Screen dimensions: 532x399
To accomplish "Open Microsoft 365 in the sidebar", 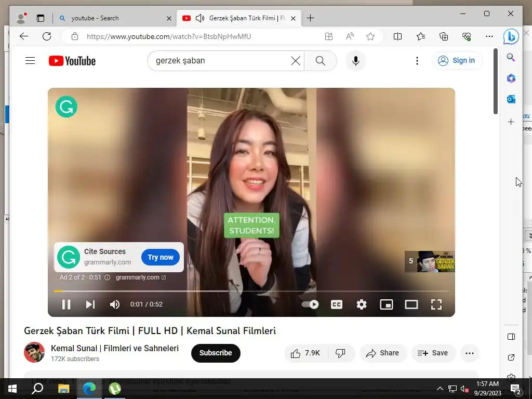I will click(511, 78).
